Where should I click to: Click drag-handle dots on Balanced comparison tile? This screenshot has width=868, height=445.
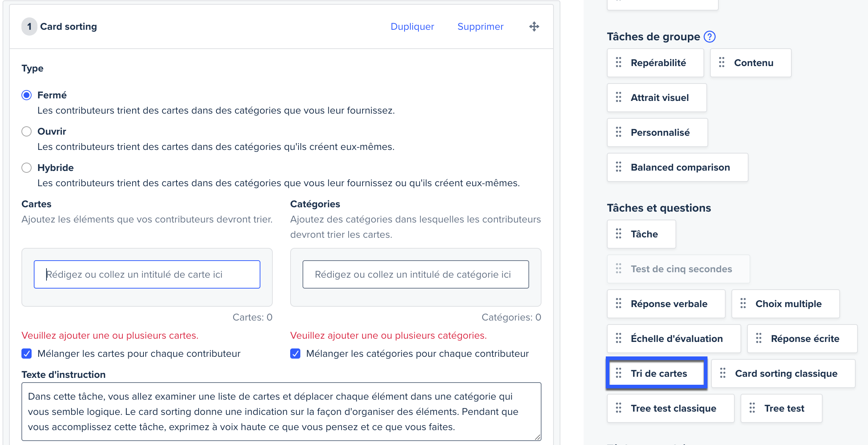618,167
